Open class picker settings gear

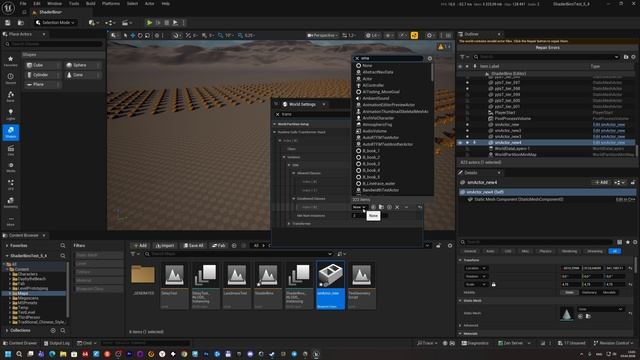tap(430, 58)
